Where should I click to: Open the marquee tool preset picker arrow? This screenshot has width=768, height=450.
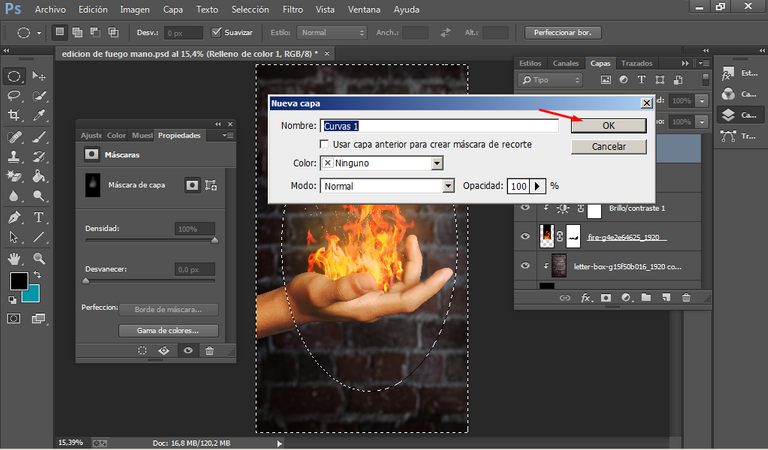click(x=39, y=33)
